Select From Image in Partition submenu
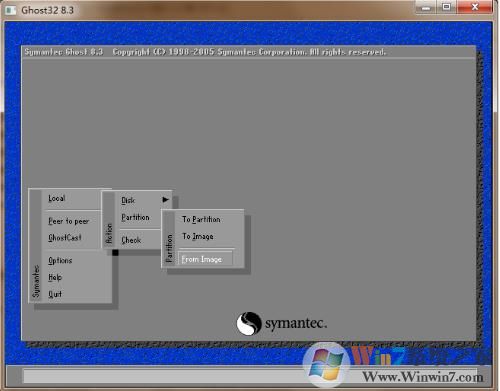This screenshot has width=500, height=391. (x=205, y=259)
